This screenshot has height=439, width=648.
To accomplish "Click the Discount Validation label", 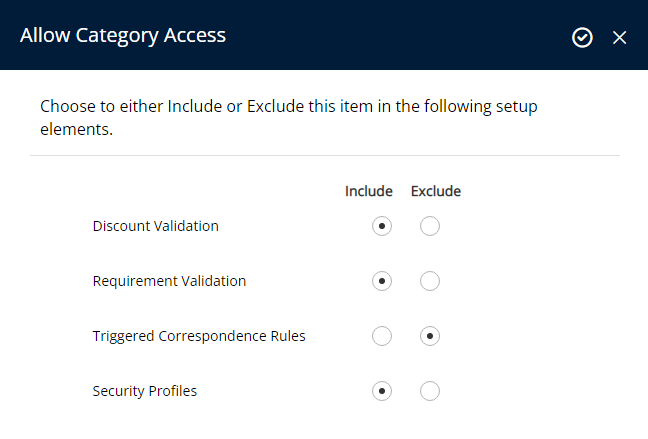I will click(155, 226).
